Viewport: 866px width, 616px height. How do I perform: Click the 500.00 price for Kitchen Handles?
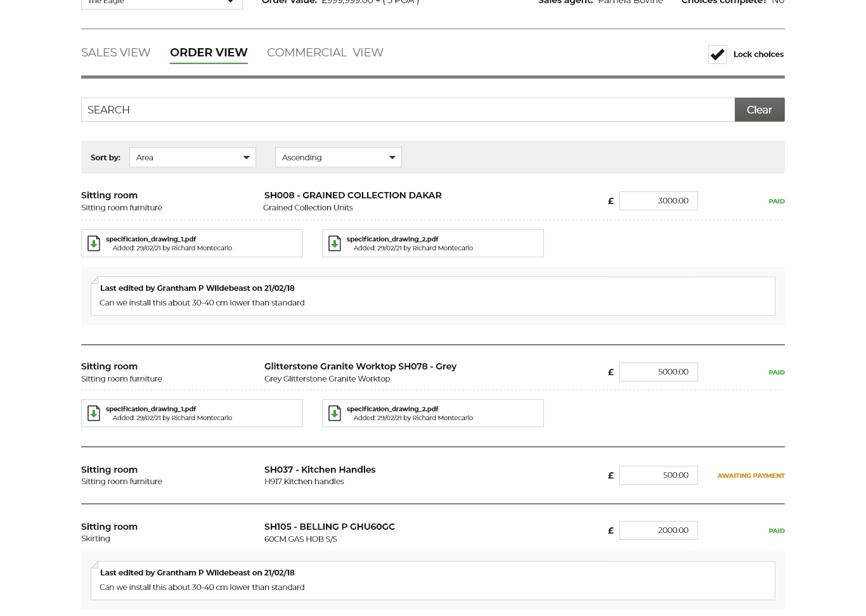point(658,475)
